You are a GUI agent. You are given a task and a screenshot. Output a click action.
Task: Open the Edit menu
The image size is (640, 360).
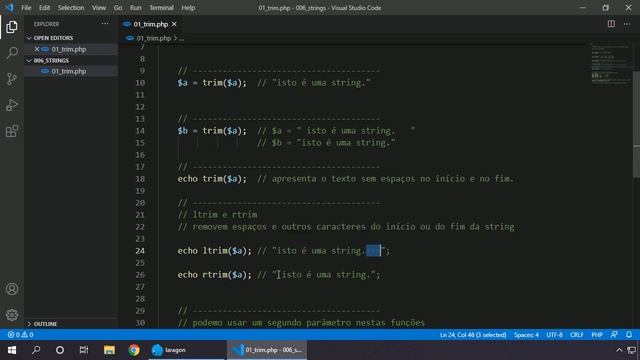pyautogui.click(x=44, y=8)
